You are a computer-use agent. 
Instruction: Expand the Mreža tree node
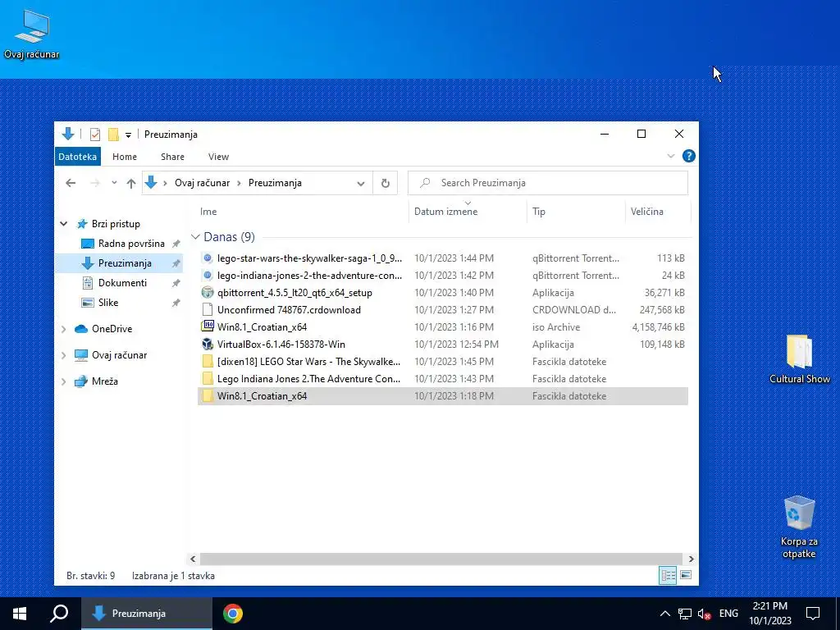(x=64, y=381)
